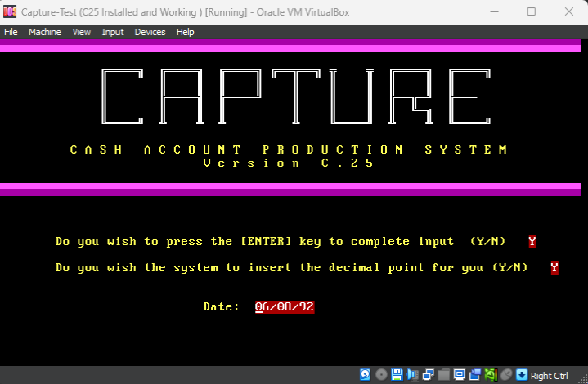Click the shared folders status icon
This screenshot has height=384, width=588.
click(443, 375)
